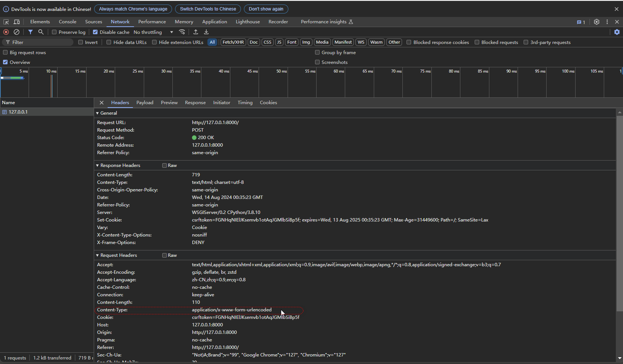Open the Response tab
This screenshot has width=623, height=364.
[195, 103]
